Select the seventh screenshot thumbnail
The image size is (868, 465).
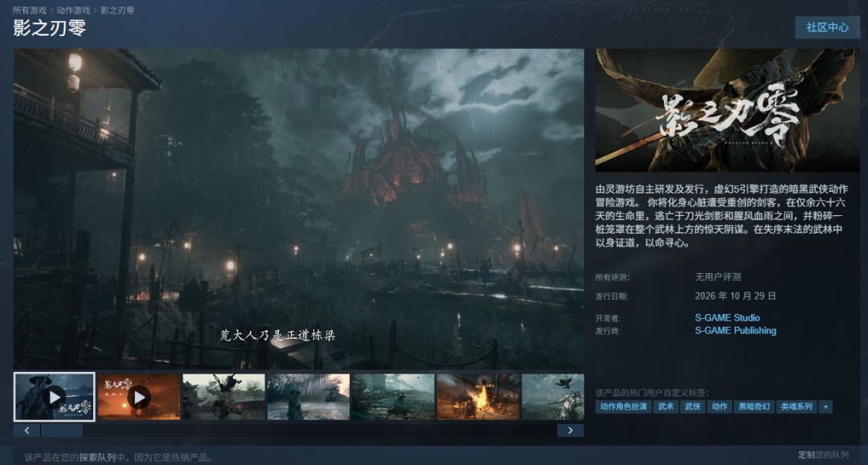552,397
